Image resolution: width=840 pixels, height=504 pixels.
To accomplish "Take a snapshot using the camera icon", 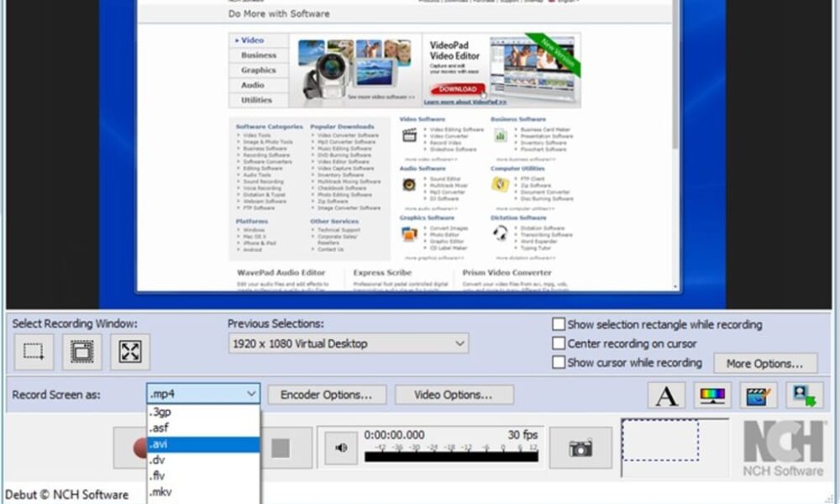I will coord(581,448).
